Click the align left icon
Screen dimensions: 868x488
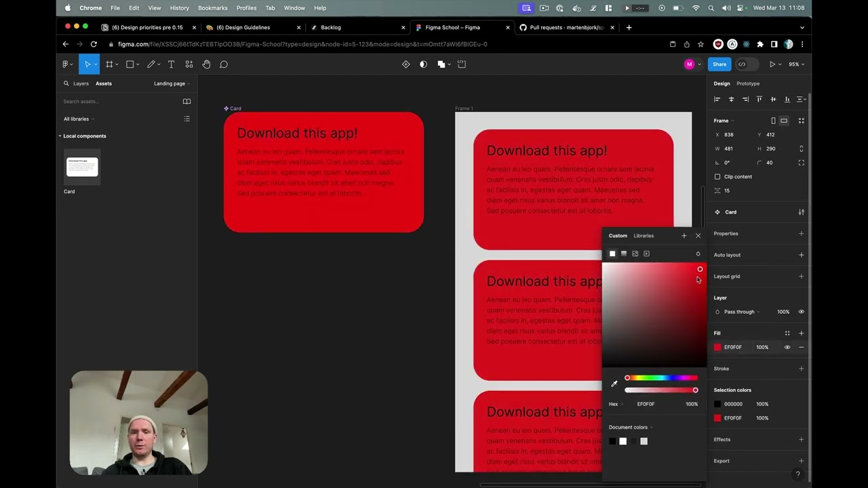pyautogui.click(x=717, y=100)
